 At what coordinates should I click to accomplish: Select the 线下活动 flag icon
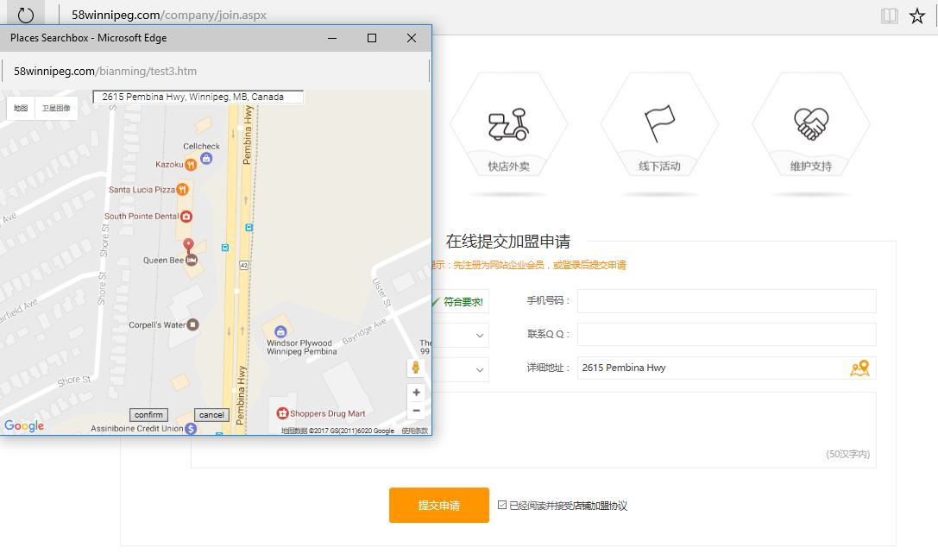[x=659, y=124]
